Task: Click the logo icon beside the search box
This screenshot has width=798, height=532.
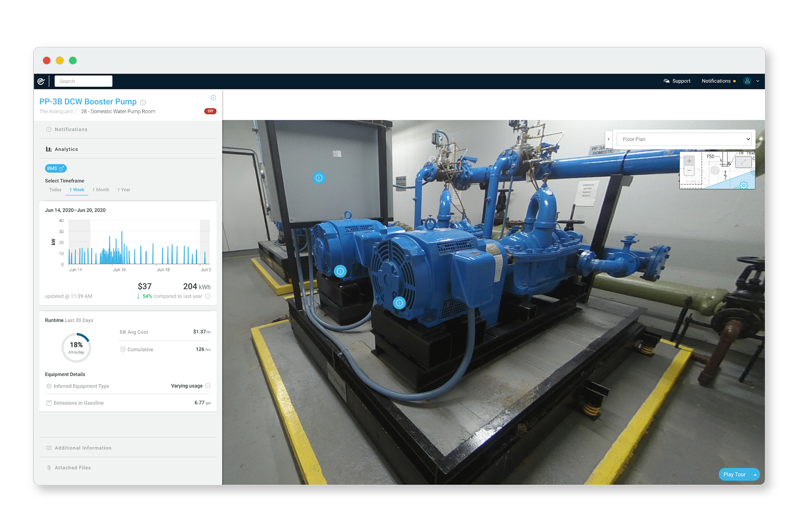Action: click(x=41, y=81)
